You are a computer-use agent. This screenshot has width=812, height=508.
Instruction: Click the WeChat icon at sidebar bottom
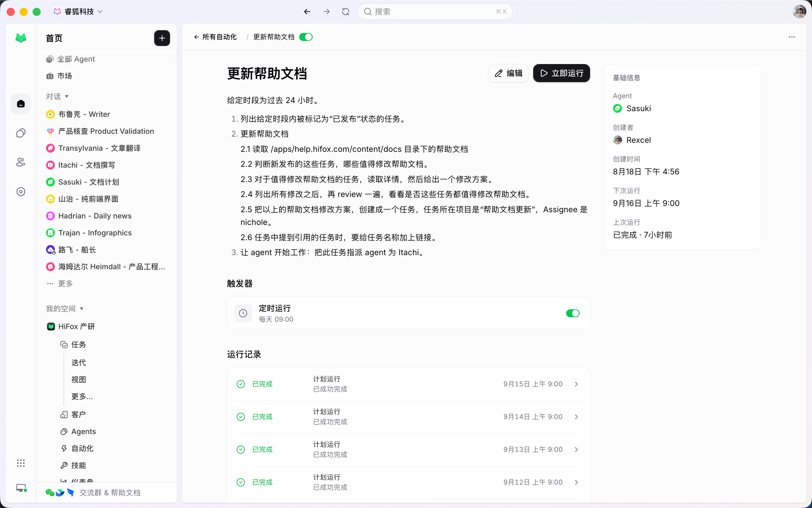pyautogui.click(x=50, y=492)
